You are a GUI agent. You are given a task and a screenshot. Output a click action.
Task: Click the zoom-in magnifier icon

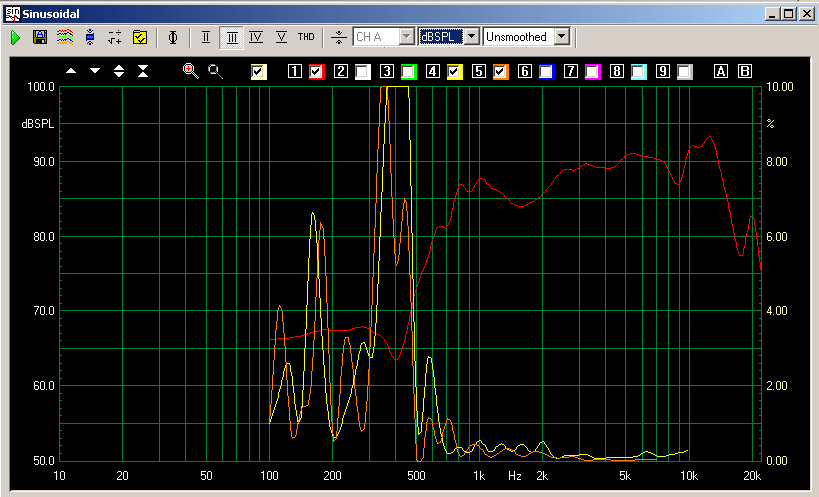pos(190,71)
